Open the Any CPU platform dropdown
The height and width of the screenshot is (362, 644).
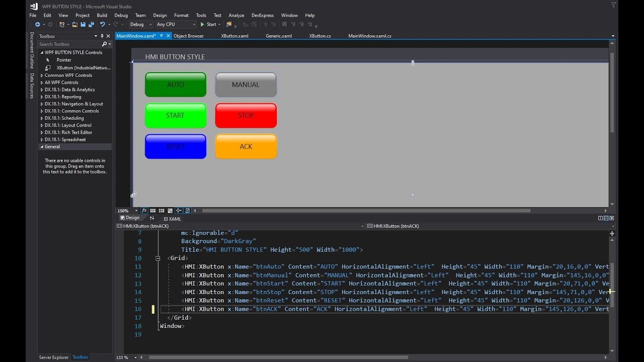[x=176, y=24]
